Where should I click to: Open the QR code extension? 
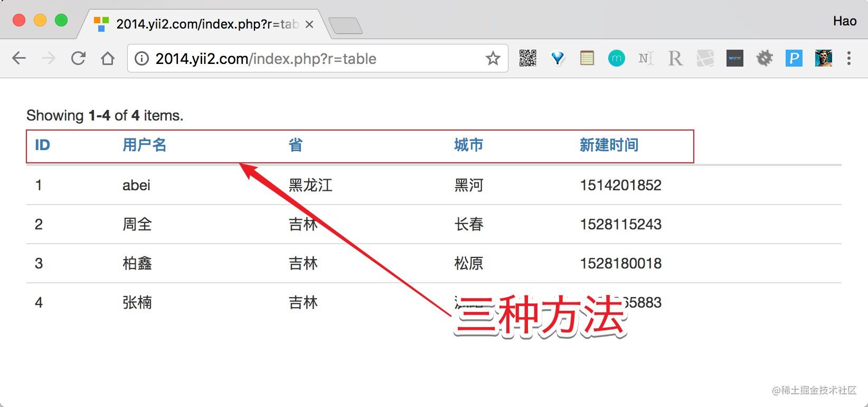point(527,58)
